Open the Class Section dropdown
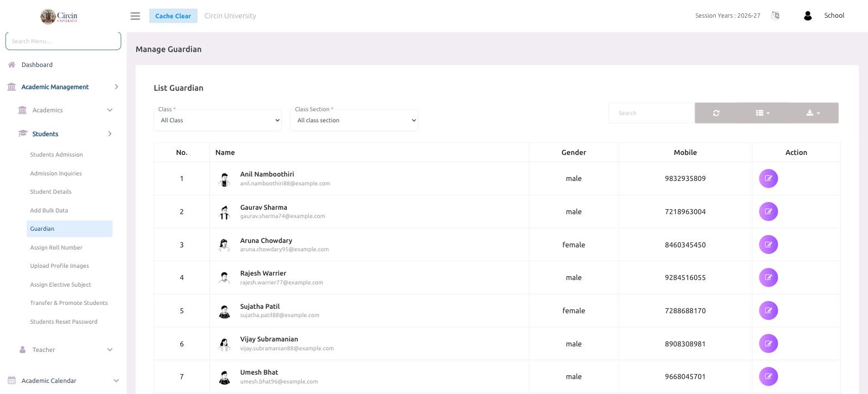The width and height of the screenshot is (868, 394). (x=354, y=120)
